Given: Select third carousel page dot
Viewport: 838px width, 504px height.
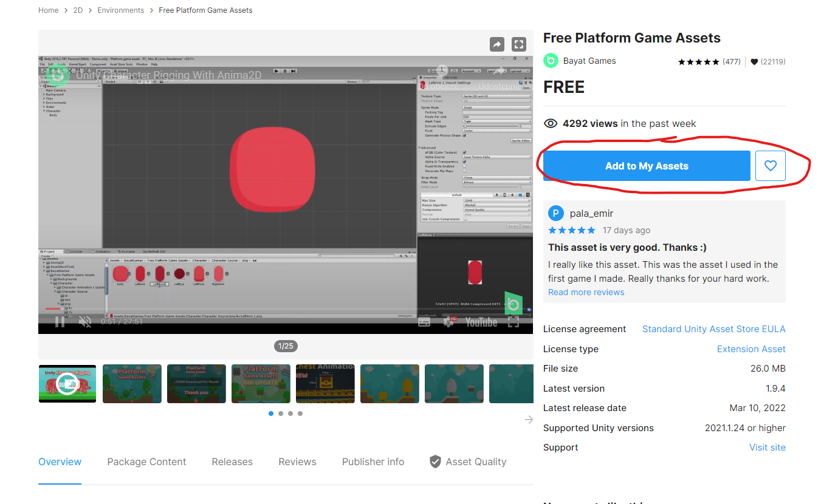Looking at the screenshot, I should click(290, 414).
